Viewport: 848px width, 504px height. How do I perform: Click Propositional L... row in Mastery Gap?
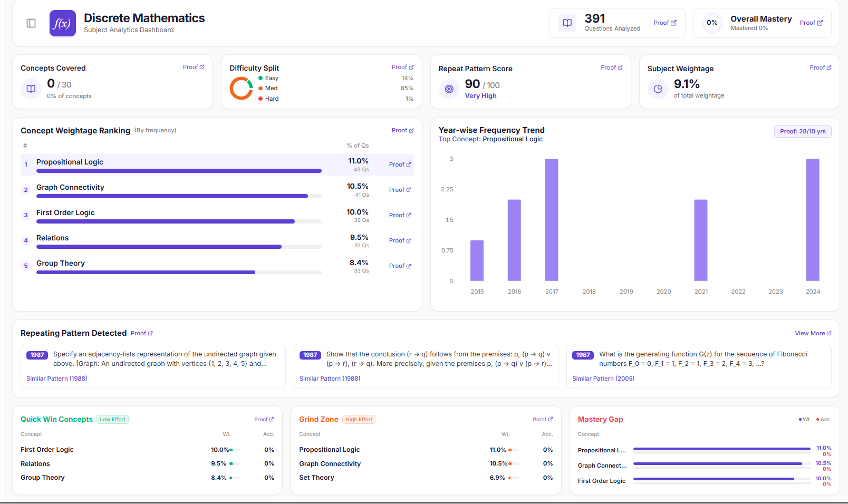[x=705, y=450]
